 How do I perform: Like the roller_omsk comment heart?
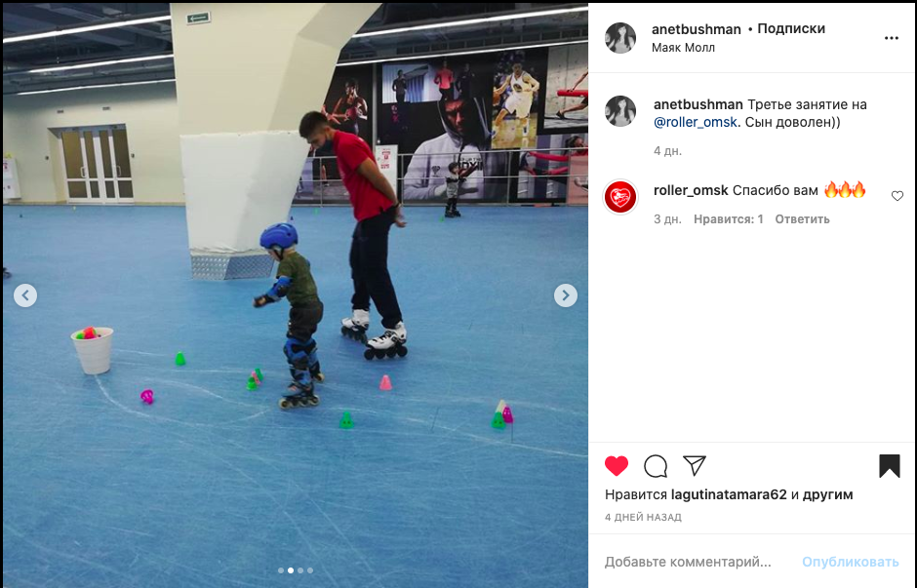897,196
